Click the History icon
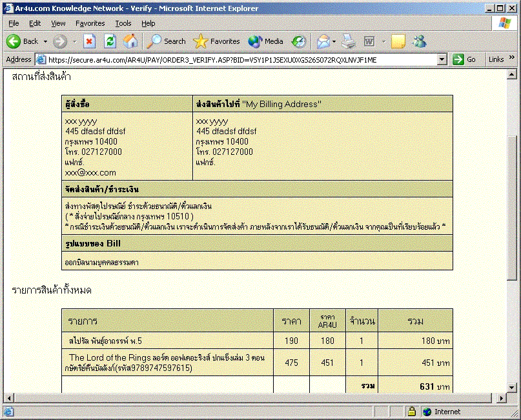The image size is (521, 420). coord(298,41)
